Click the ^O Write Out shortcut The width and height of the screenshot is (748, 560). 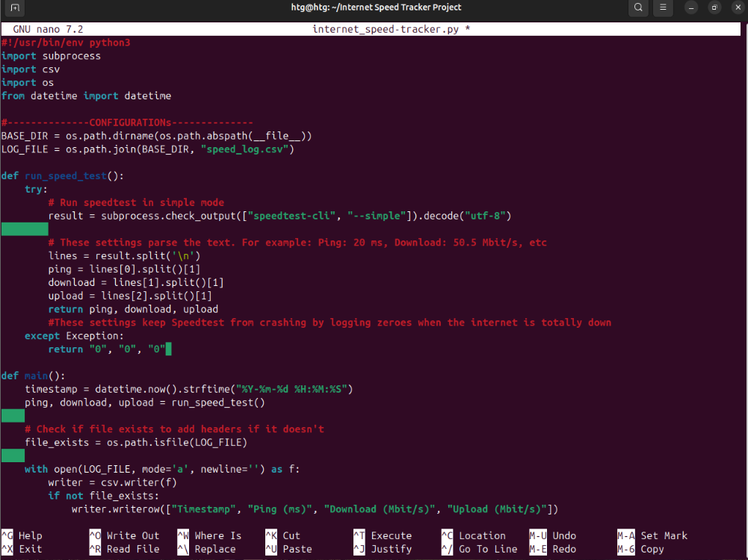[125, 535]
